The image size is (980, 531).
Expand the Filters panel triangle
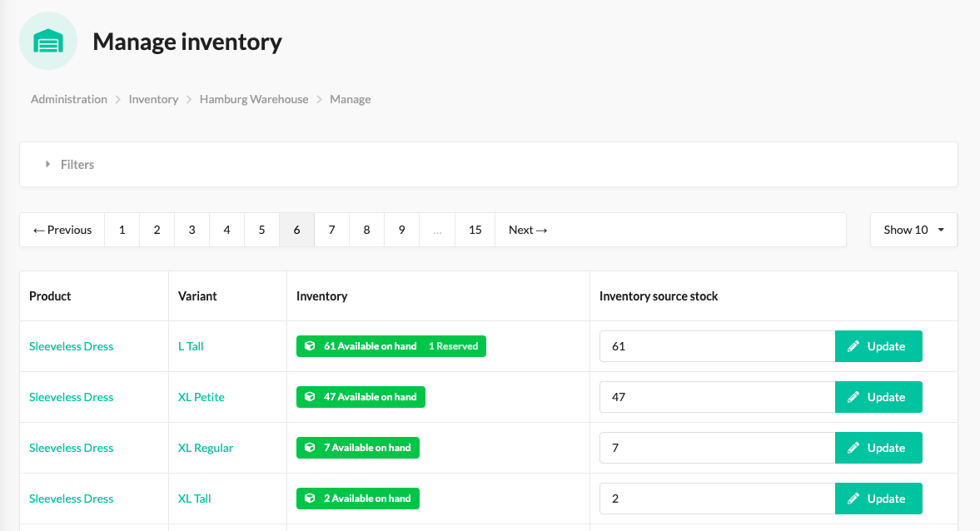[x=47, y=164]
